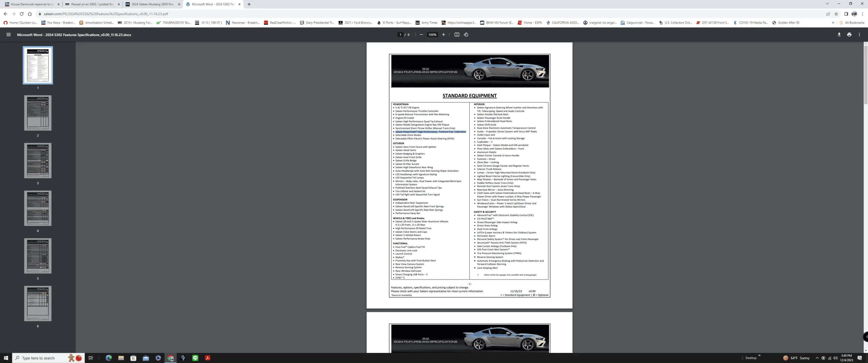Print the PDF document

pyautogui.click(x=849, y=35)
